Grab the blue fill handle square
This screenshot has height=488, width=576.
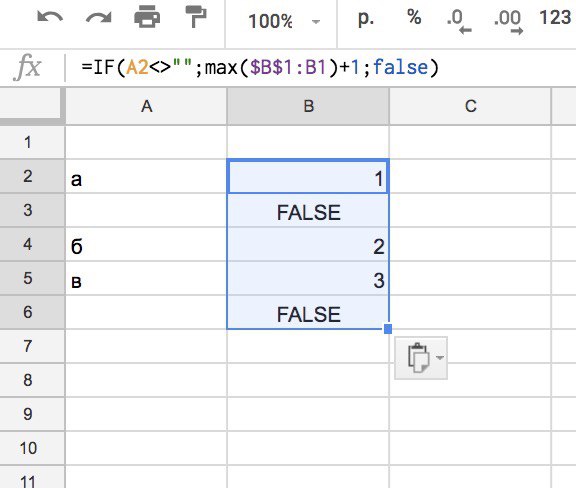[x=388, y=329]
